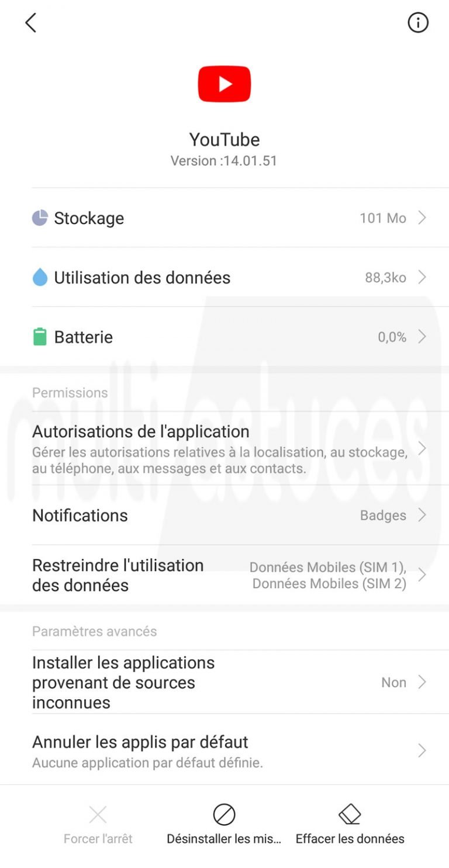Image resolution: width=449 pixels, height=868 pixels.
Task: Tap the Version :14.01.51 text
Action: pyautogui.click(x=224, y=161)
